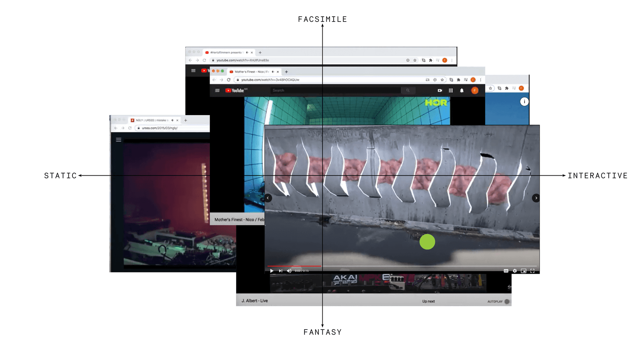644x351 pixels.
Task: Bookmark the Hertzflimmern page with star
Action: point(415,60)
